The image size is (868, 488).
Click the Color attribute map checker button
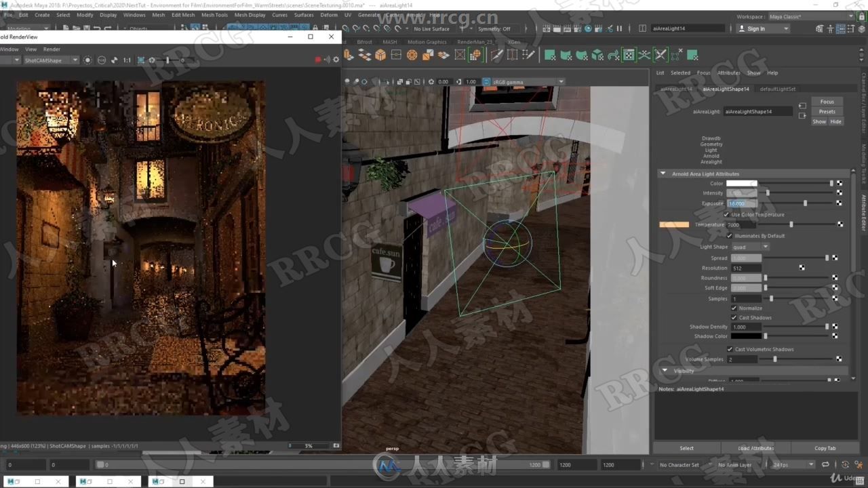pos(840,183)
